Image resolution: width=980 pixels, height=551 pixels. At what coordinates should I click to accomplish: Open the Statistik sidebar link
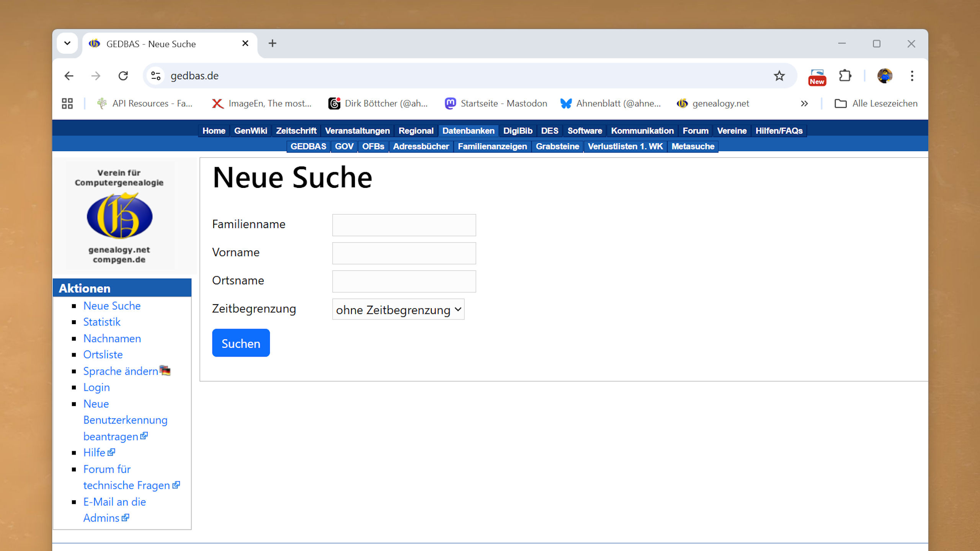tap(102, 322)
